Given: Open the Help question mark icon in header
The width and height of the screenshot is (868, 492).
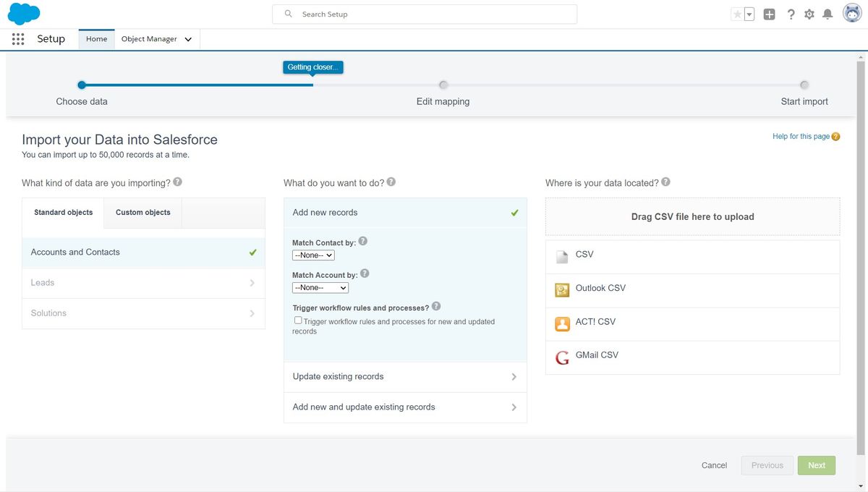Looking at the screenshot, I should point(791,14).
